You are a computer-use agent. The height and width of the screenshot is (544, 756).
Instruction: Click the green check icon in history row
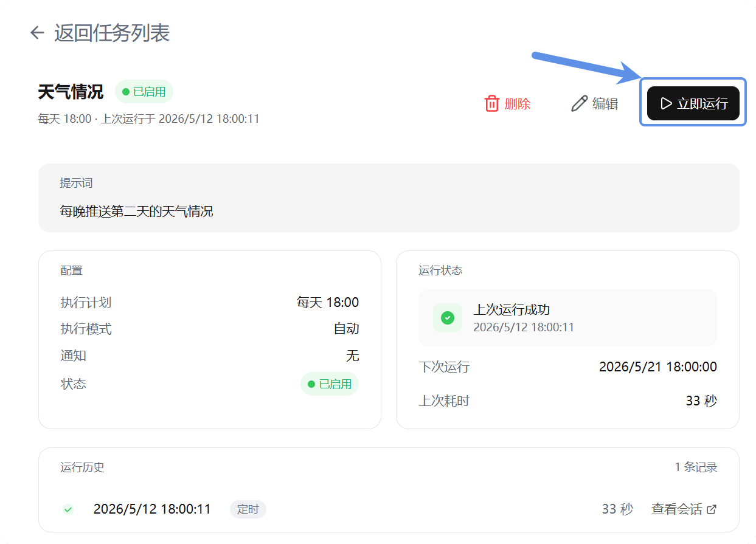(68, 509)
